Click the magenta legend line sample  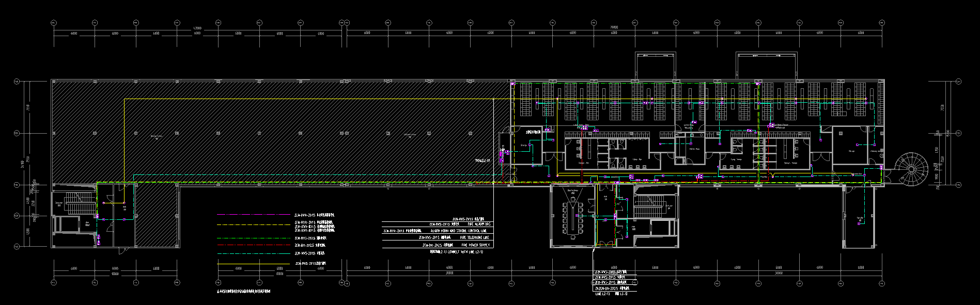click(253, 214)
